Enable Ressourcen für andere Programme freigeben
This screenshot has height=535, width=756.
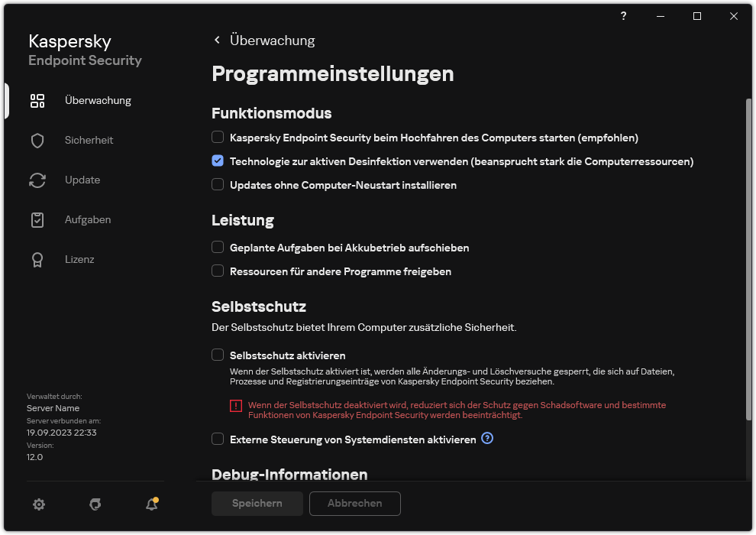point(218,271)
